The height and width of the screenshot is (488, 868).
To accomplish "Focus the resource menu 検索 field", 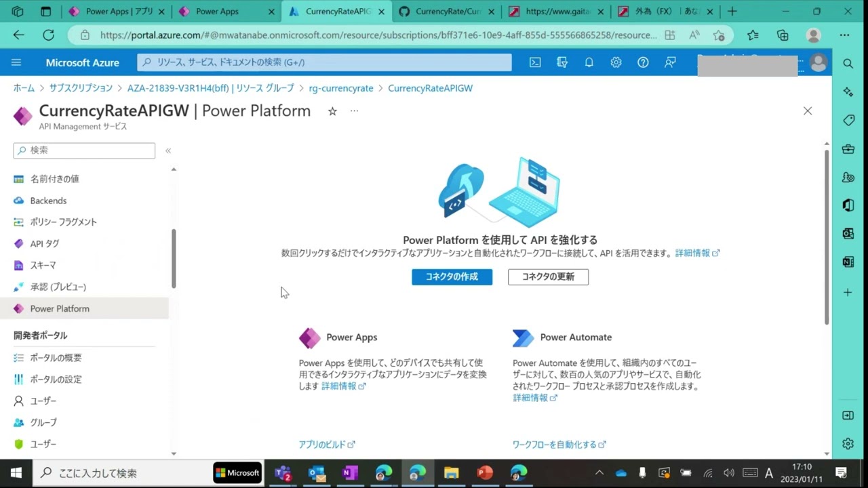I will click(84, 150).
